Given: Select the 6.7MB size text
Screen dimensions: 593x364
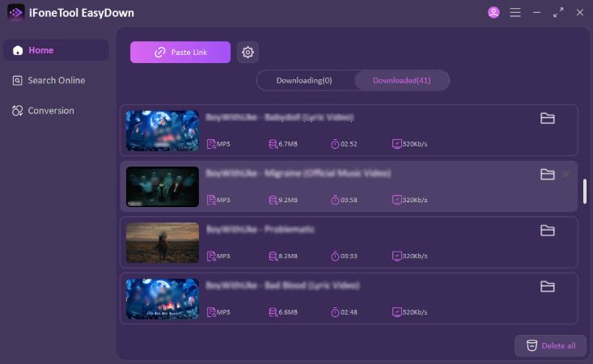Looking at the screenshot, I should click(x=288, y=144).
